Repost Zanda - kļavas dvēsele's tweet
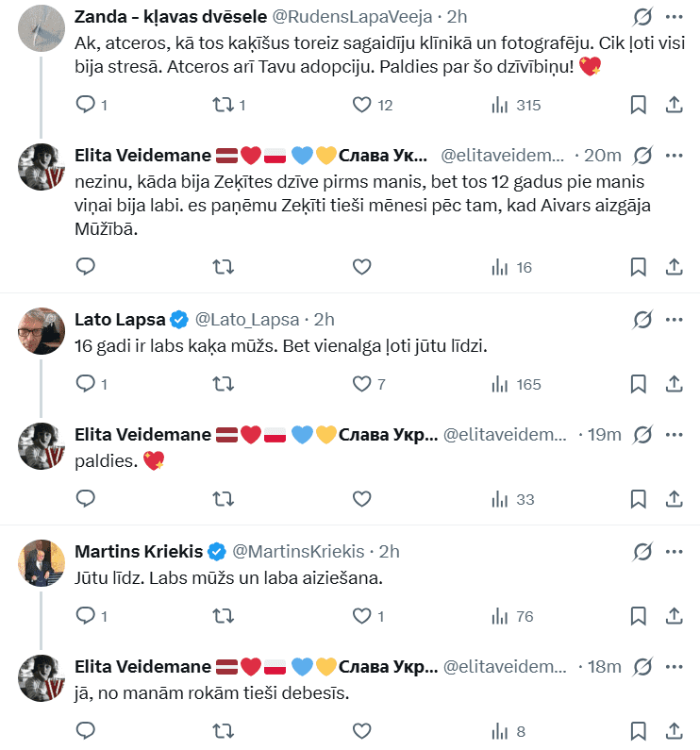700x750 pixels. point(224,105)
